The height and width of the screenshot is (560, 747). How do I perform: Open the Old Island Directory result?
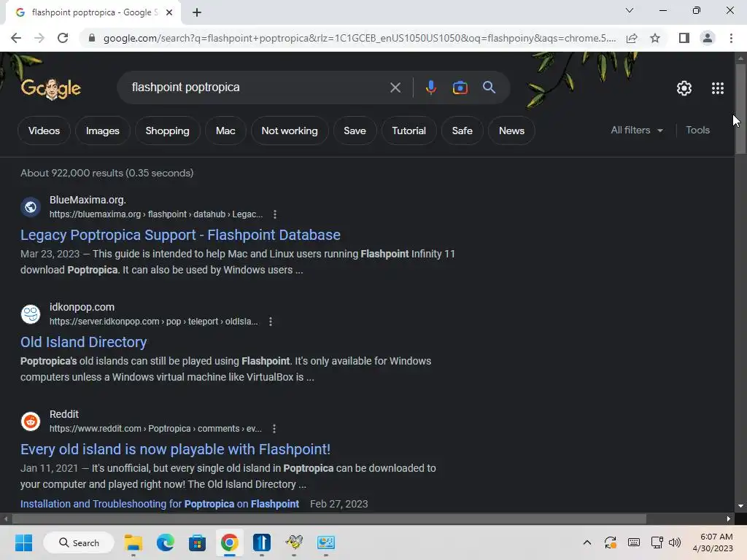coord(83,342)
